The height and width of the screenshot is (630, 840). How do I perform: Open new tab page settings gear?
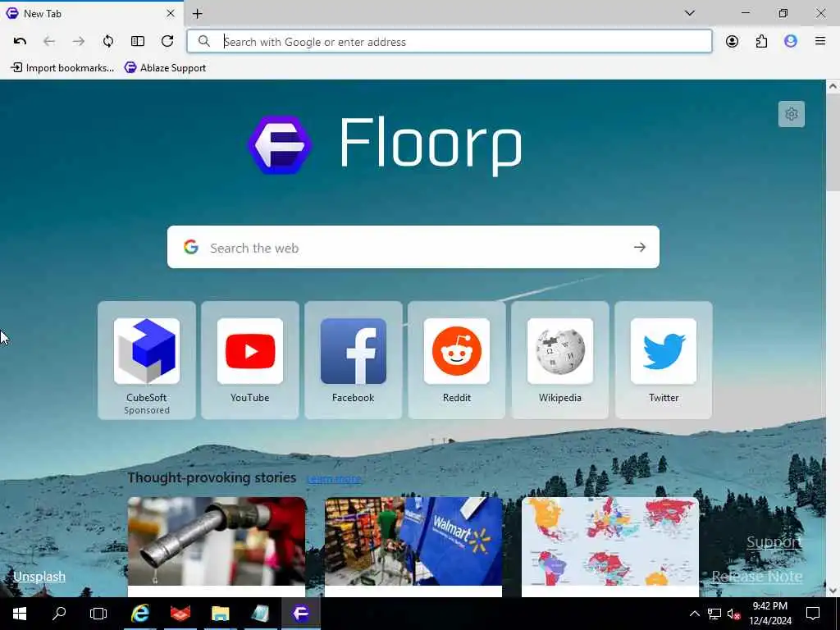[792, 114]
